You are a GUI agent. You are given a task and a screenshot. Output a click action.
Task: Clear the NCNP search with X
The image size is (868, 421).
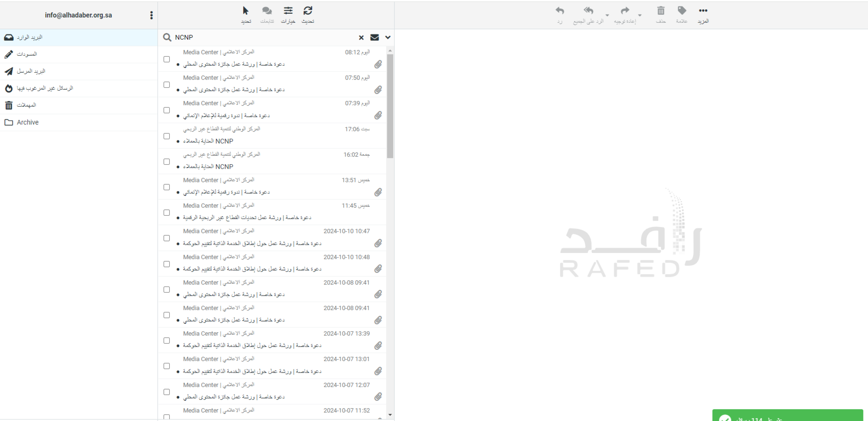[361, 38]
